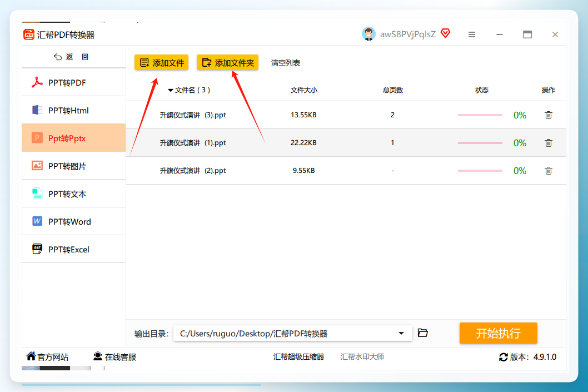The width and height of the screenshot is (588, 392).
Task: Click 添加文件 button
Action: [162, 63]
